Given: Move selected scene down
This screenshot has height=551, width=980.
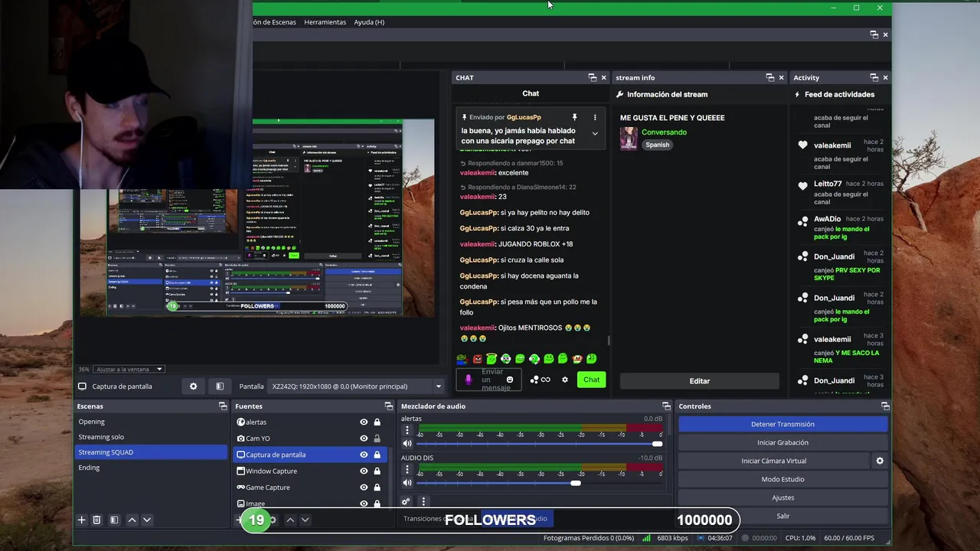Looking at the screenshot, I should tap(147, 520).
